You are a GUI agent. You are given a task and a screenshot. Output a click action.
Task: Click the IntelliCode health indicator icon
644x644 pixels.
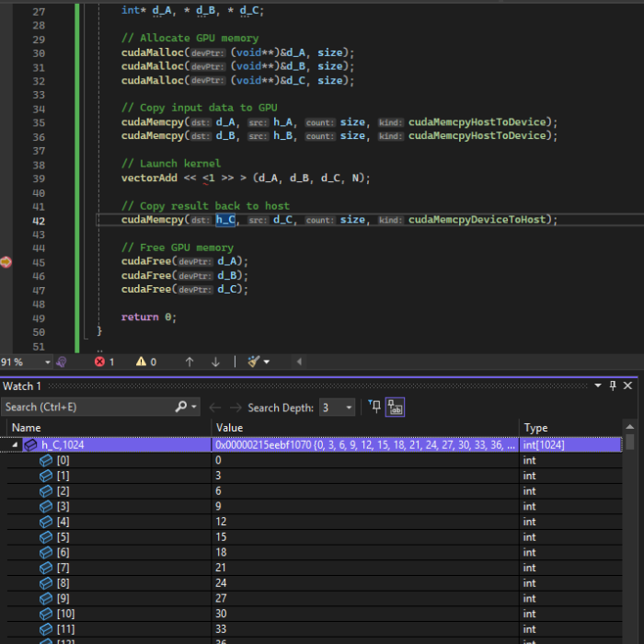(62, 362)
